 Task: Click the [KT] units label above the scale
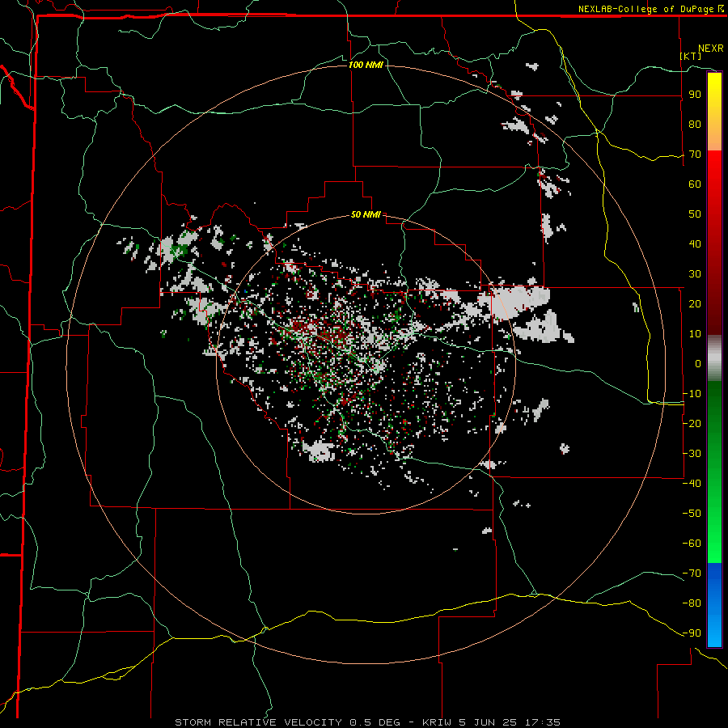click(x=691, y=56)
